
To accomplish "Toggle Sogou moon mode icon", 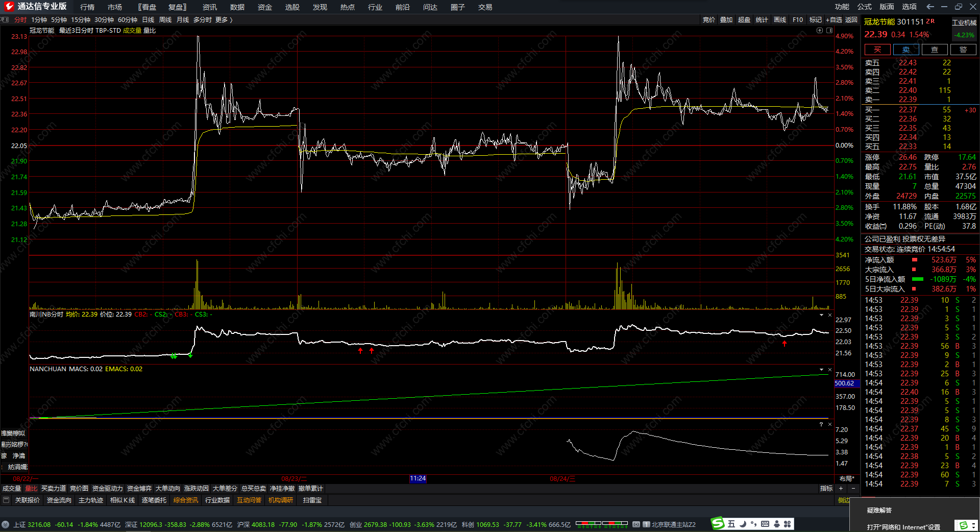I will pos(743,524).
